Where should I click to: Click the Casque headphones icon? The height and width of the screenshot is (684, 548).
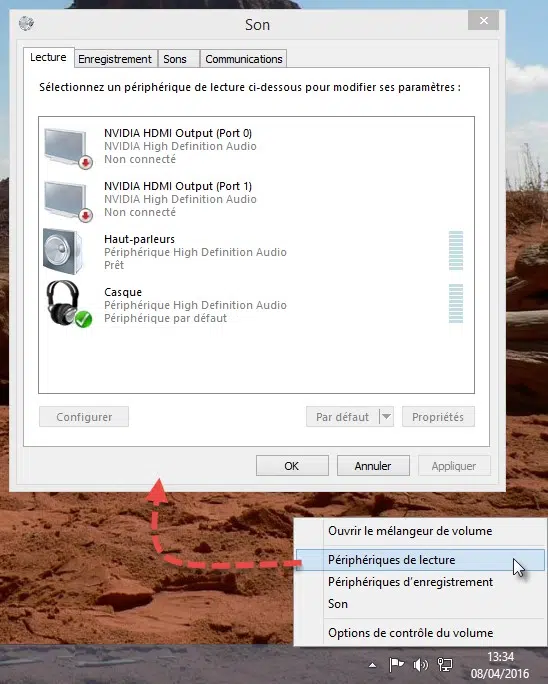(x=69, y=304)
